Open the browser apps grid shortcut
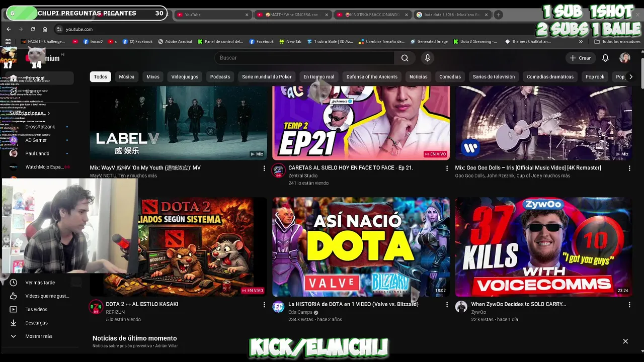 [8, 42]
